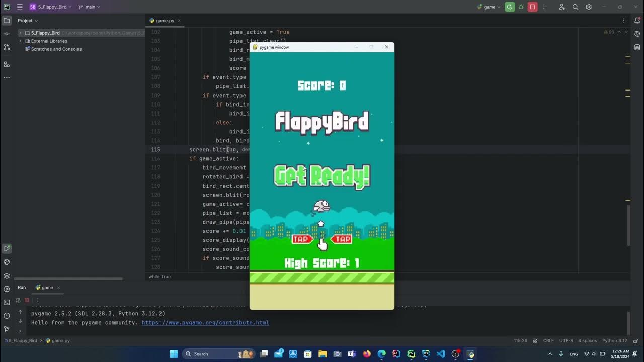Click the CRLF line separator in status bar
This screenshot has width=644, height=362.
(548, 340)
